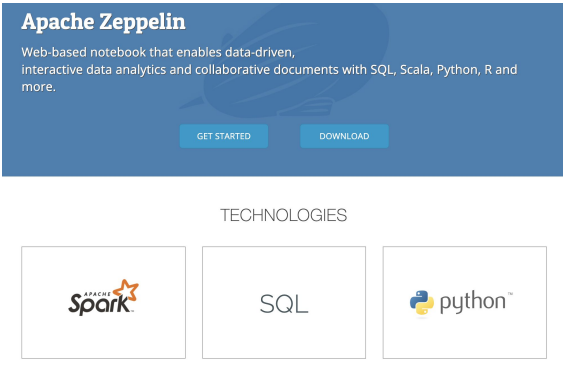Image resolution: width=564 pixels, height=379 pixels.
Task: Click the 'Spark' wordmark text
Action: (x=100, y=304)
